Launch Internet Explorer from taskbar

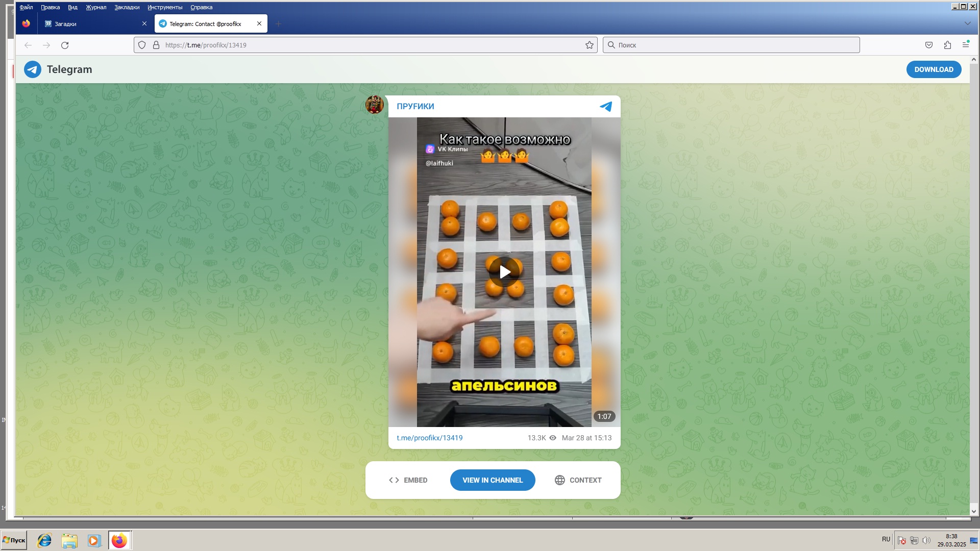(x=44, y=540)
